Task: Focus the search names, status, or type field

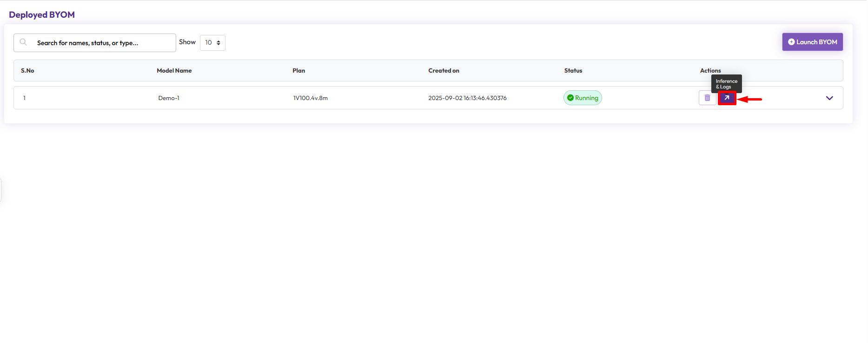Action: [102, 43]
